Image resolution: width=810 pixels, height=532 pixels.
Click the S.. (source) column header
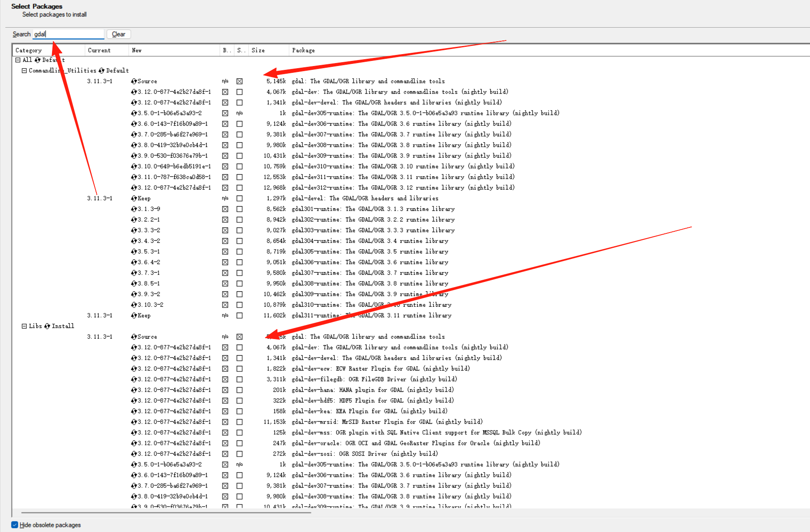coord(241,50)
